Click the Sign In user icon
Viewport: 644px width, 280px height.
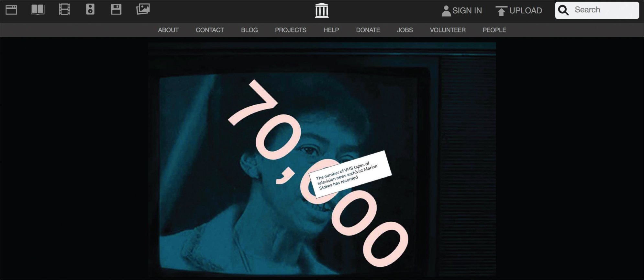[446, 11]
